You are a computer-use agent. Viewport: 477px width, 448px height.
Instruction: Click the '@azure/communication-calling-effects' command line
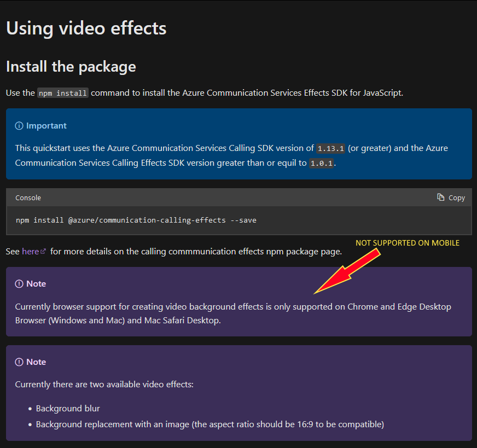click(136, 220)
